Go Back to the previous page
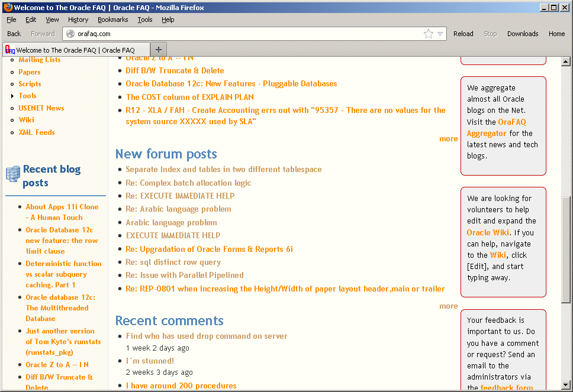This screenshot has width=573, height=392. pyautogui.click(x=14, y=34)
